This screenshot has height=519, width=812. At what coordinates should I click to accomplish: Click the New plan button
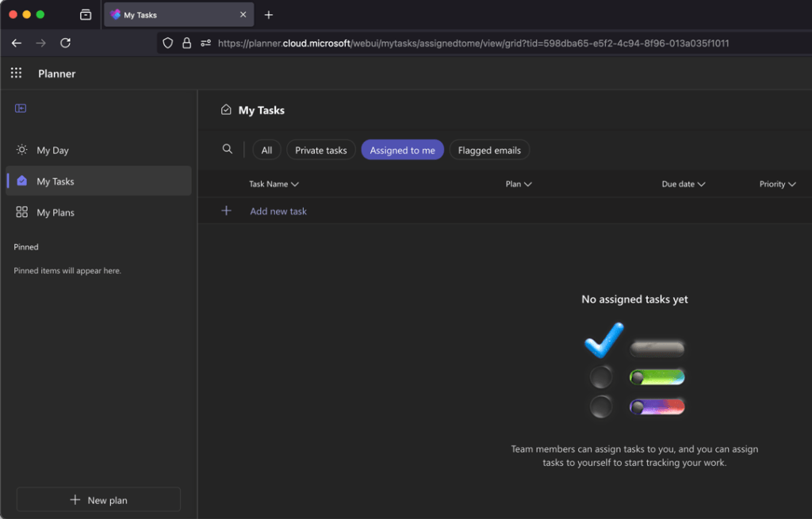(98, 500)
